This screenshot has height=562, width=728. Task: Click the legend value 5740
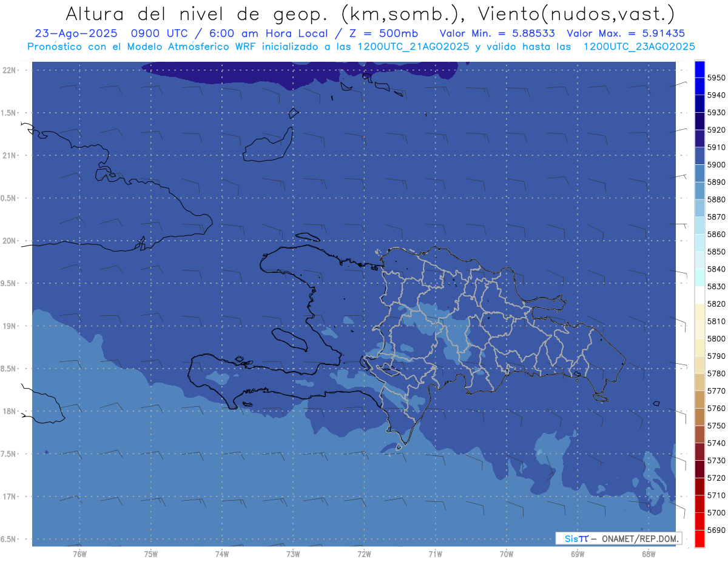point(716,443)
